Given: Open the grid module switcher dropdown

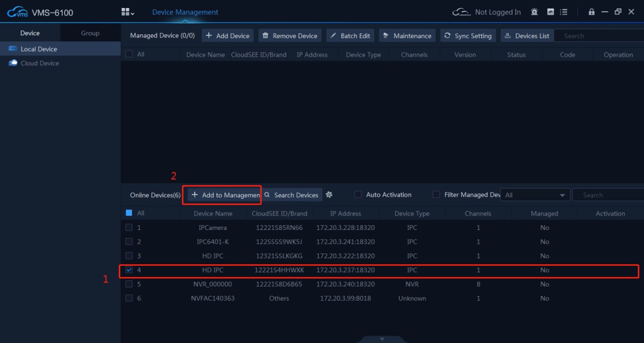Looking at the screenshot, I should (x=128, y=12).
